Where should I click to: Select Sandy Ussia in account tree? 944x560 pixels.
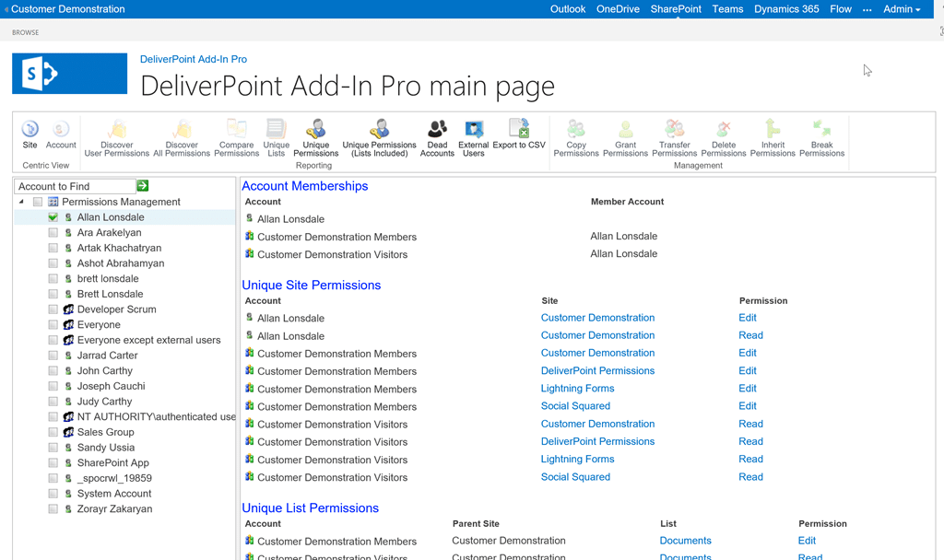[x=105, y=448]
